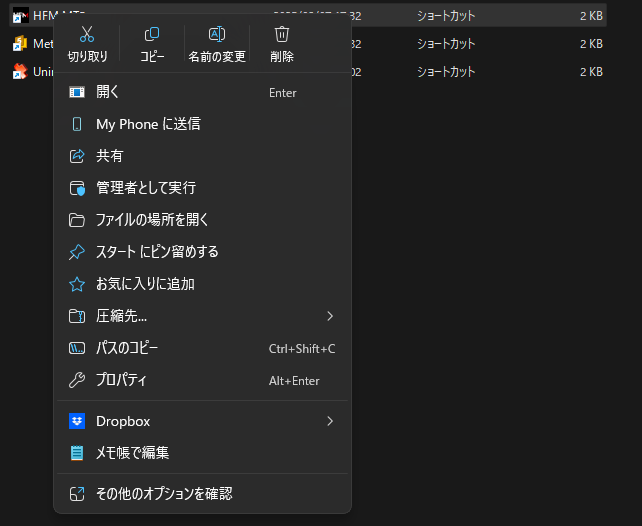This screenshot has height=526, width=642.
Task: Select 共有 to share the file
Action: coord(110,156)
